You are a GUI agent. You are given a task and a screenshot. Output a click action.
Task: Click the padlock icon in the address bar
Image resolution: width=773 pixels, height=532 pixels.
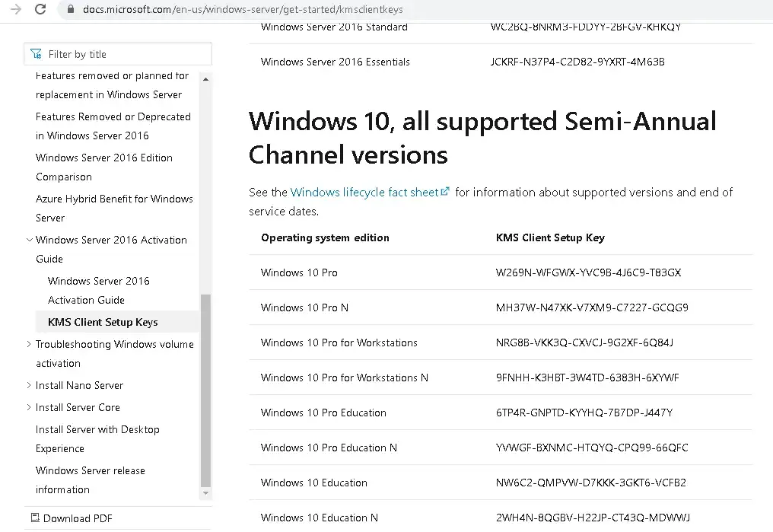coord(70,11)
